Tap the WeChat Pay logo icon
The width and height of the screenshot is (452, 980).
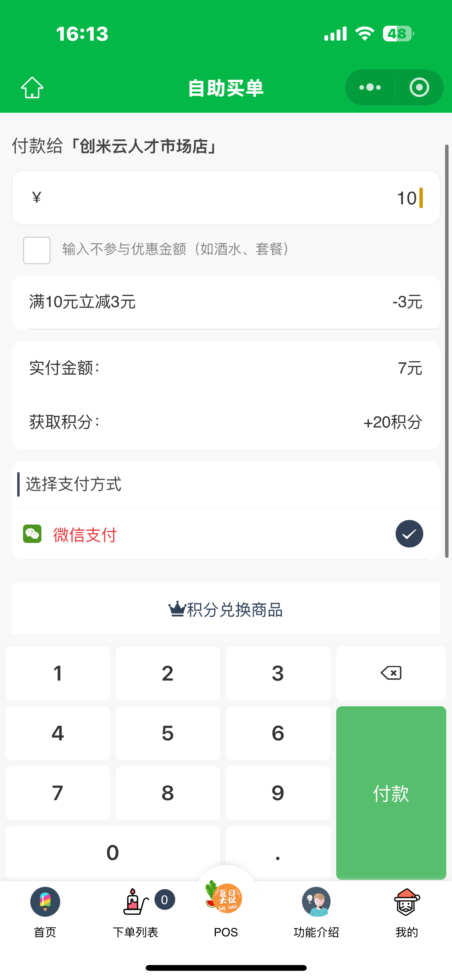pyautogui.click(x=32, y=534)
